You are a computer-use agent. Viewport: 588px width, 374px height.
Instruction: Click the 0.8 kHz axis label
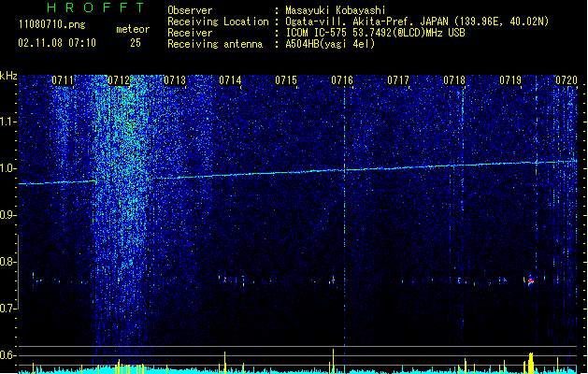[x=8, y=262]
